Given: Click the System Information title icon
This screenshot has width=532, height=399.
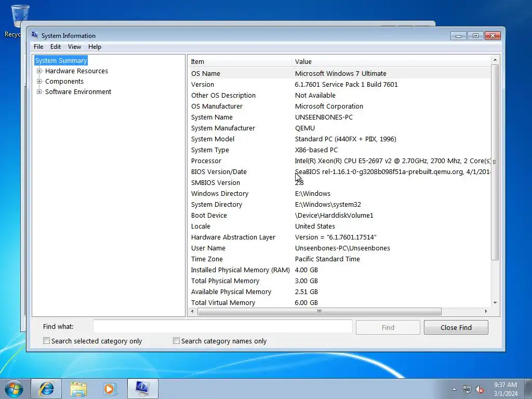Looking at the screenshot, I should tap(35, 35).
